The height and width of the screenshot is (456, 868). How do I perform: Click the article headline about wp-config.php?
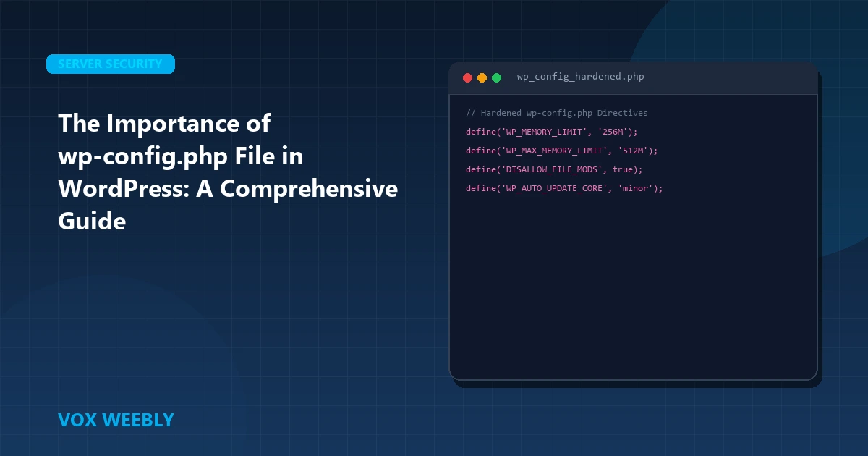(228, 172)
